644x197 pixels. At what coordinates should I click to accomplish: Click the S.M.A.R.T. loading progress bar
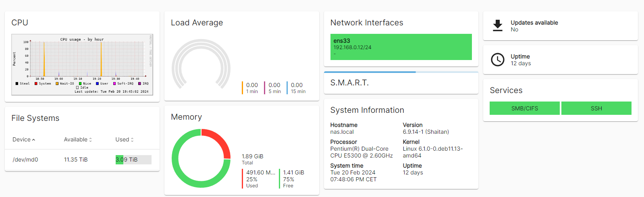401,72
